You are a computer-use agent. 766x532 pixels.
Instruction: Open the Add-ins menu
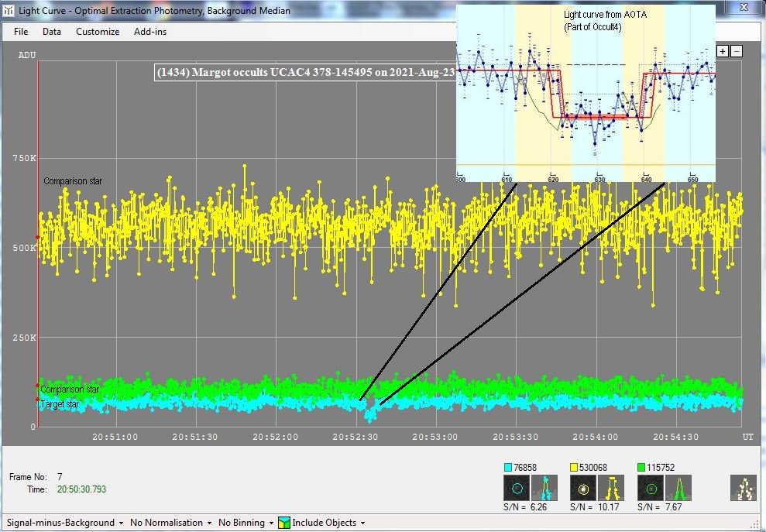pyautogui.click(x=150, y=32)
